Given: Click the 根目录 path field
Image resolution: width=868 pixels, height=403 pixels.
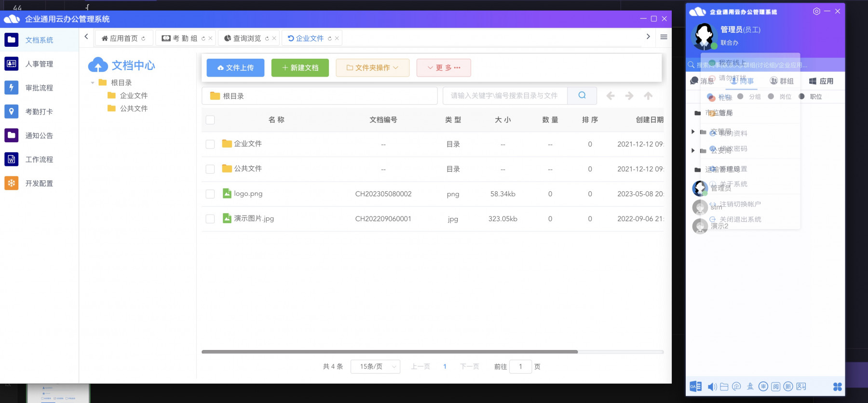Looking at the screenshot, I should 320,96.
